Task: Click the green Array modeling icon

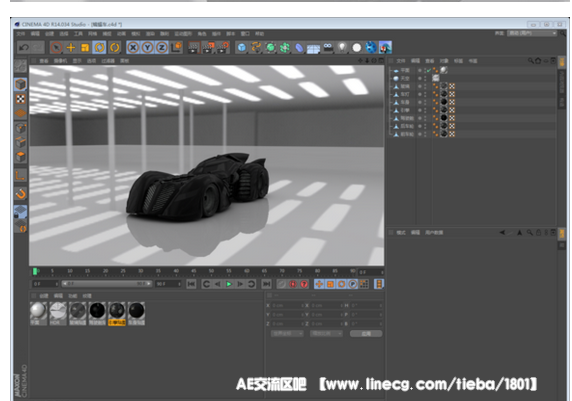Action: [x=285, y=48]
